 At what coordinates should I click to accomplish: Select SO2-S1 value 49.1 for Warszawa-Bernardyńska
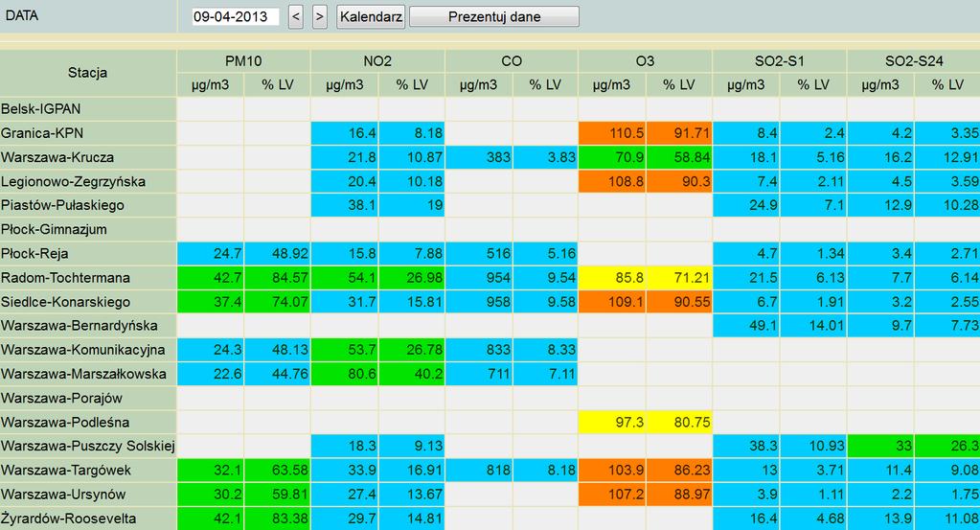pos(745,326)
